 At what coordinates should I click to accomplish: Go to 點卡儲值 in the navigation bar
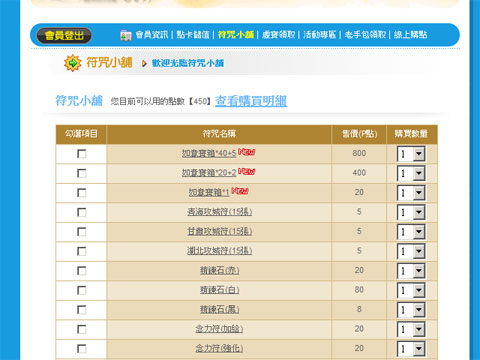tap(193, 35)
